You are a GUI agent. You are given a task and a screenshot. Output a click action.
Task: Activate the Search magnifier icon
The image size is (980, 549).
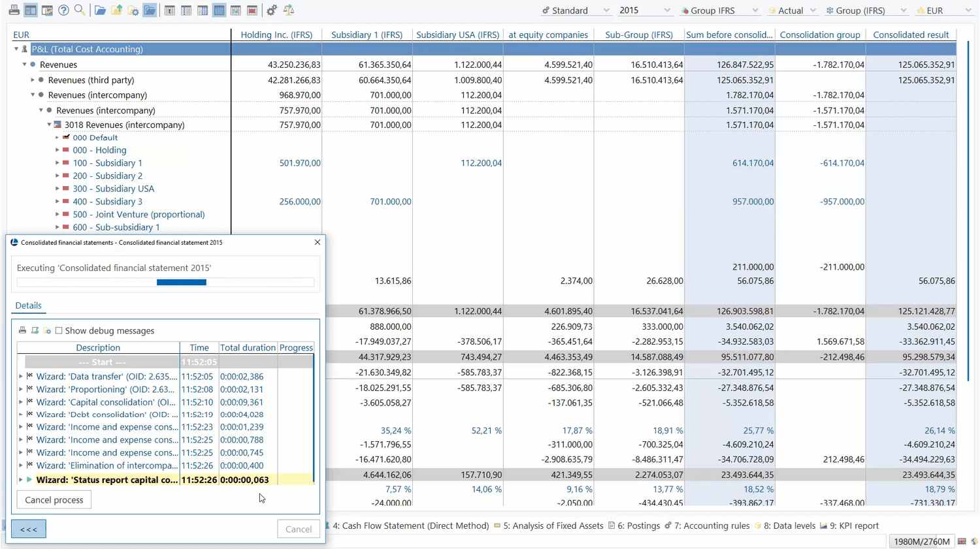coord(78,10)
